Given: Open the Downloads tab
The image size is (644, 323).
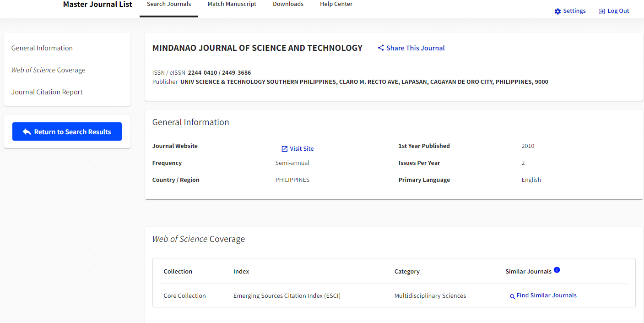Looking at the screenshot, I should 288,4.
